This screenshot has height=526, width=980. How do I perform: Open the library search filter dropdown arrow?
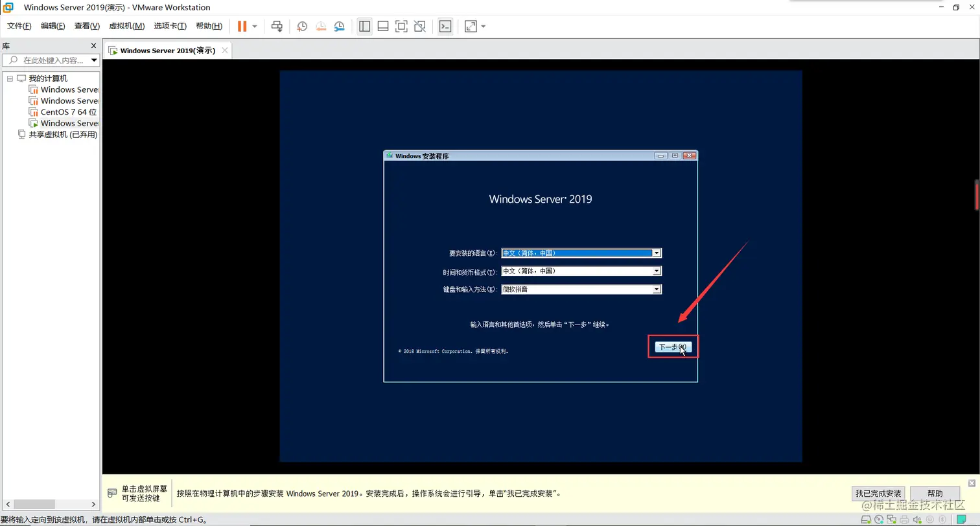(x=94, y=60)
